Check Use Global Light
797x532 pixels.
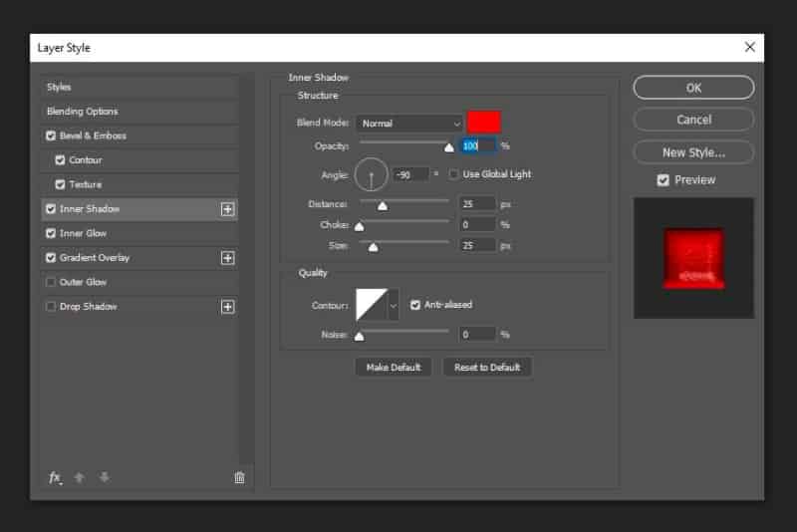pos(453,174)
